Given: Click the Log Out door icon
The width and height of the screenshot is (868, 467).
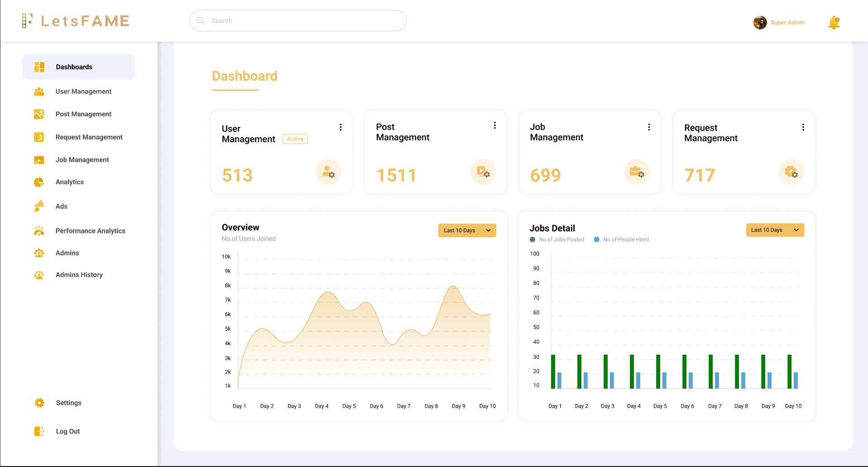Looking at the screenshot, I should (x=39, y=431).
